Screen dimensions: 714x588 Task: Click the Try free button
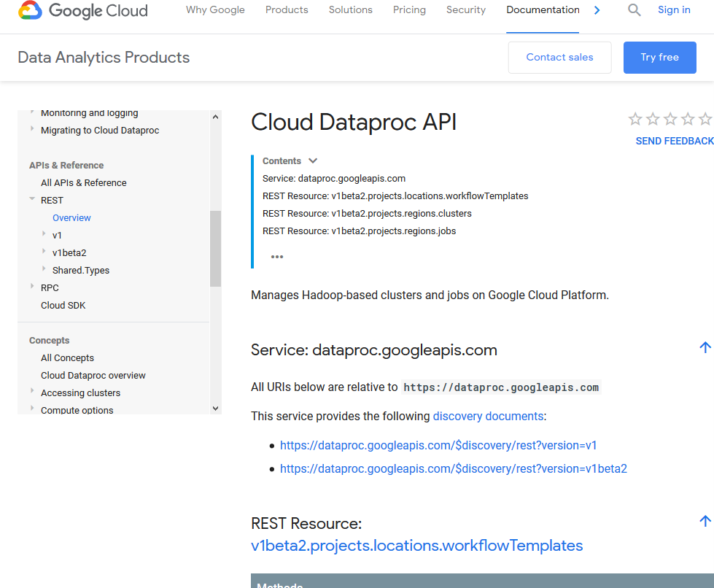click(659, 58)
